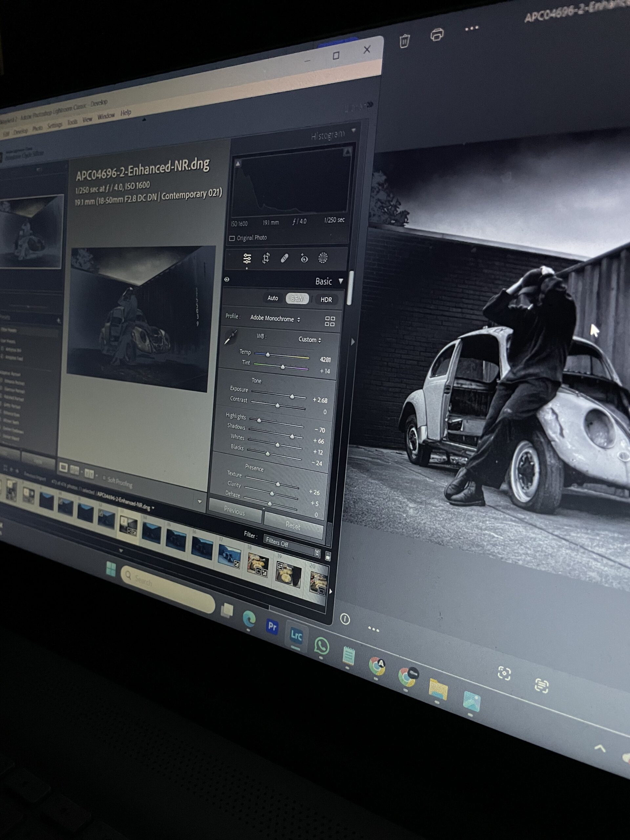This screenshot has width=630, height=840.
Task: Click the Tint slider handle
Action: click(x=283, y=367)
